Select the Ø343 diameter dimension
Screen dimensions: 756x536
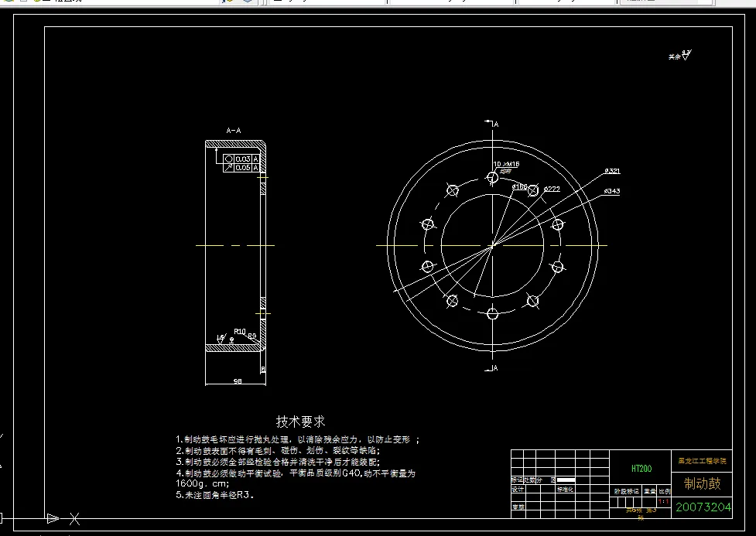tap(612, 192)
